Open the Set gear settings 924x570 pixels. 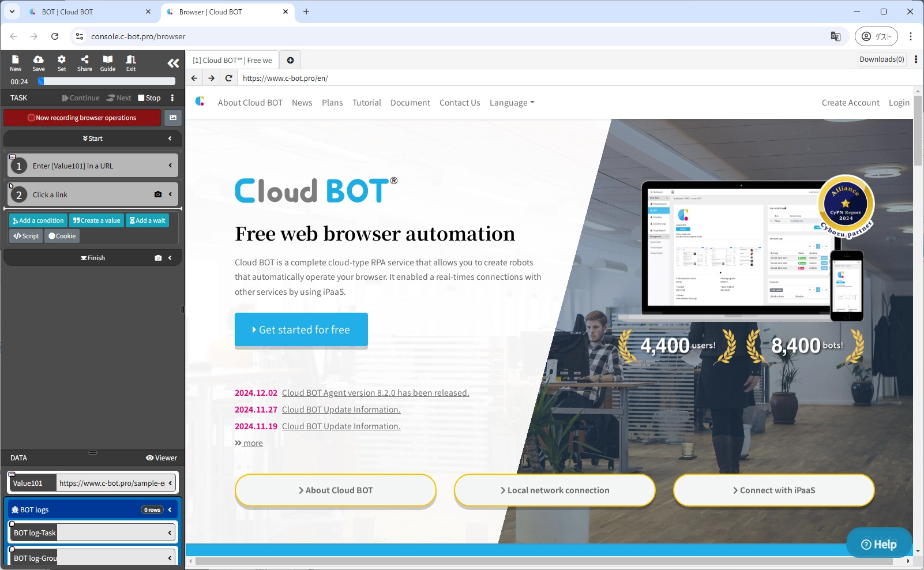(x=62, y=63)
